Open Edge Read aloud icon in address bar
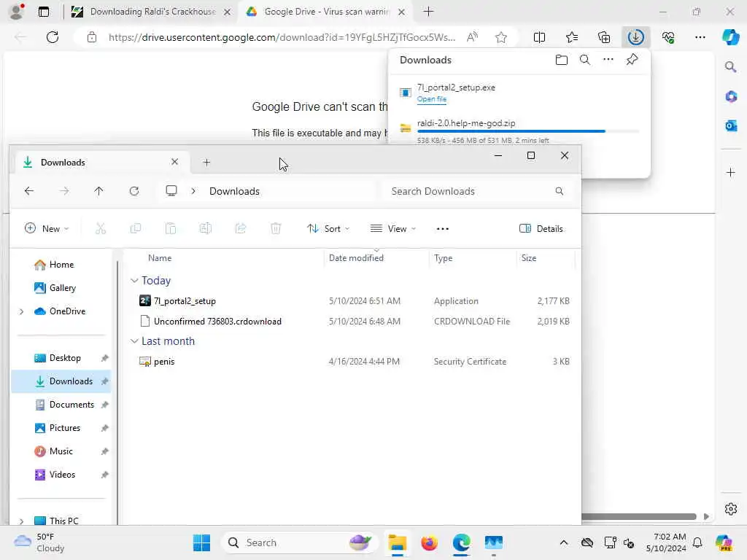This screenshot has height=560, width=747. tap(472, 37)
